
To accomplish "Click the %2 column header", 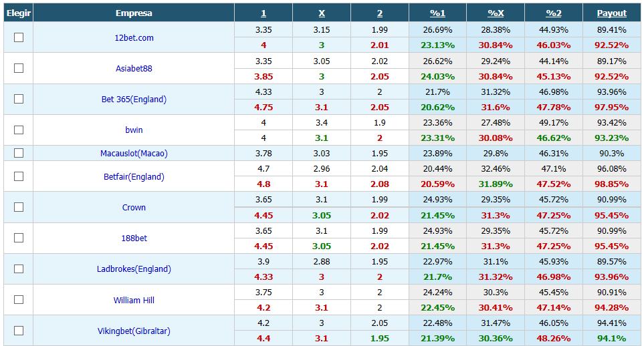I will [x=554, y=13].
